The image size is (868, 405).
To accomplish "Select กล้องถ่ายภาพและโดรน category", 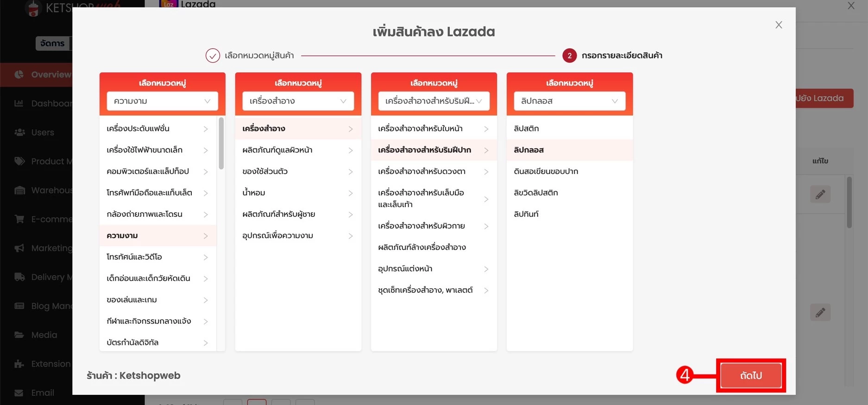I will tap(157, 214).
